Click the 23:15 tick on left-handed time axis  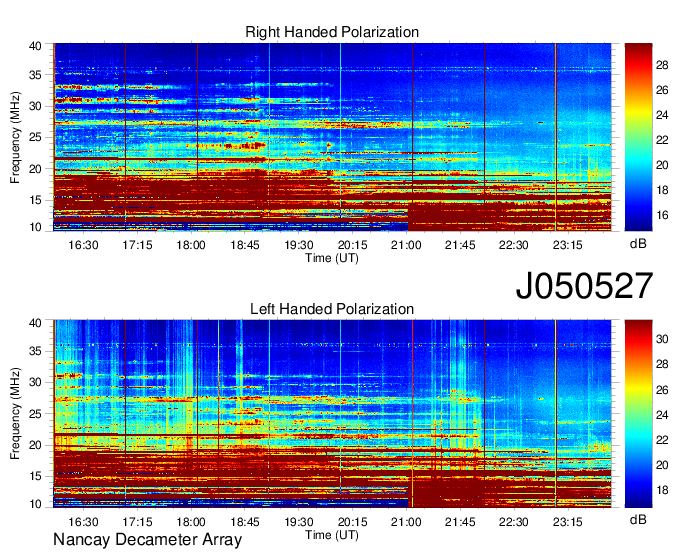[x=568, y=522]
